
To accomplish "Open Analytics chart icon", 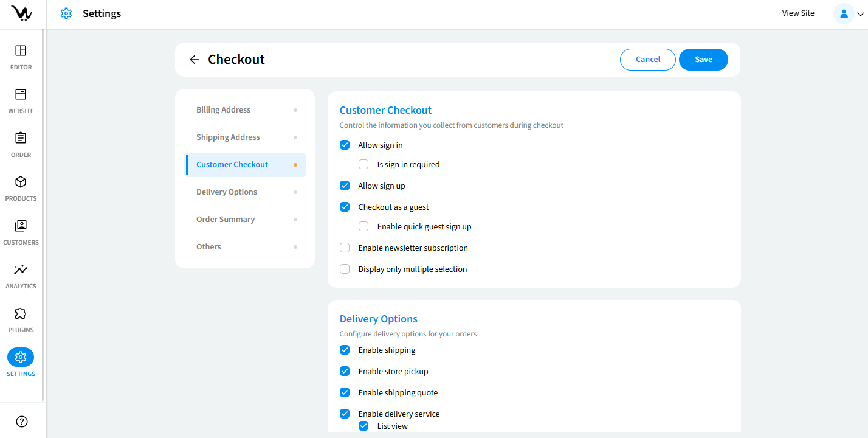I will click(21, 269).
